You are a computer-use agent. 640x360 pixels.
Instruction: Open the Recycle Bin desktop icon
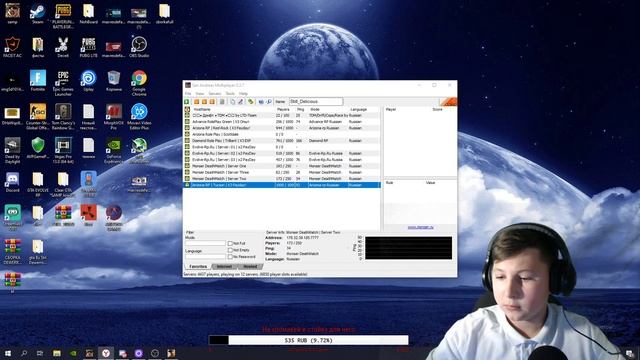(x=113, y=80)
